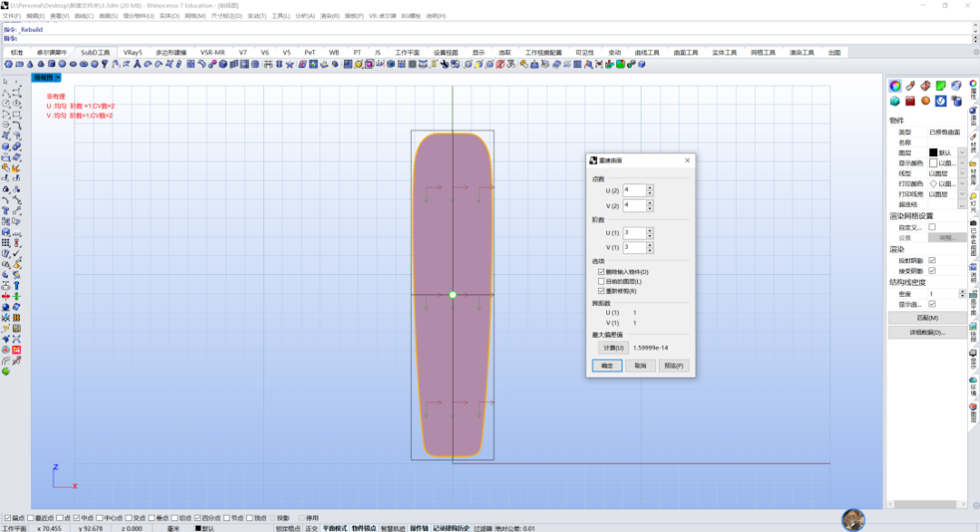Toggle 重新修剪(R) checkbox

click(x=602, y=291)
